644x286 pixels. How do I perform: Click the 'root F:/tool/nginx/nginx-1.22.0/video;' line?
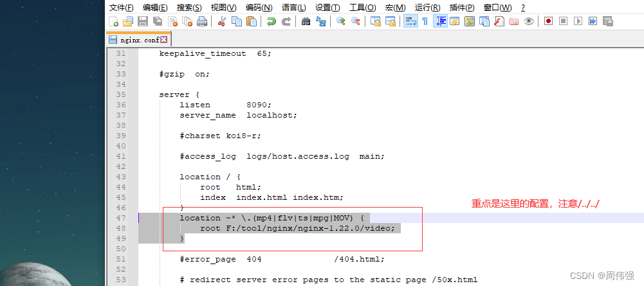pyautogui.click(x=297, y=228)
